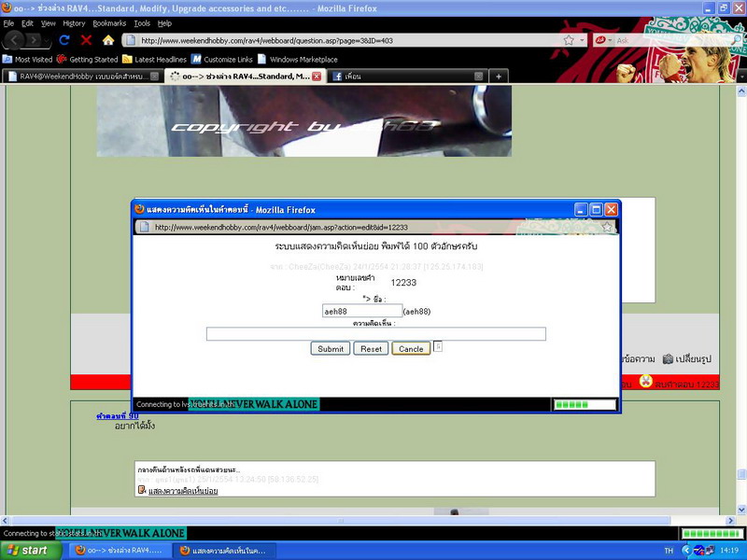The width and height of the screenshot is (747, 560).
Task: Expand the Latest Headlines feed folder
Action: click(x=153, y=59)
